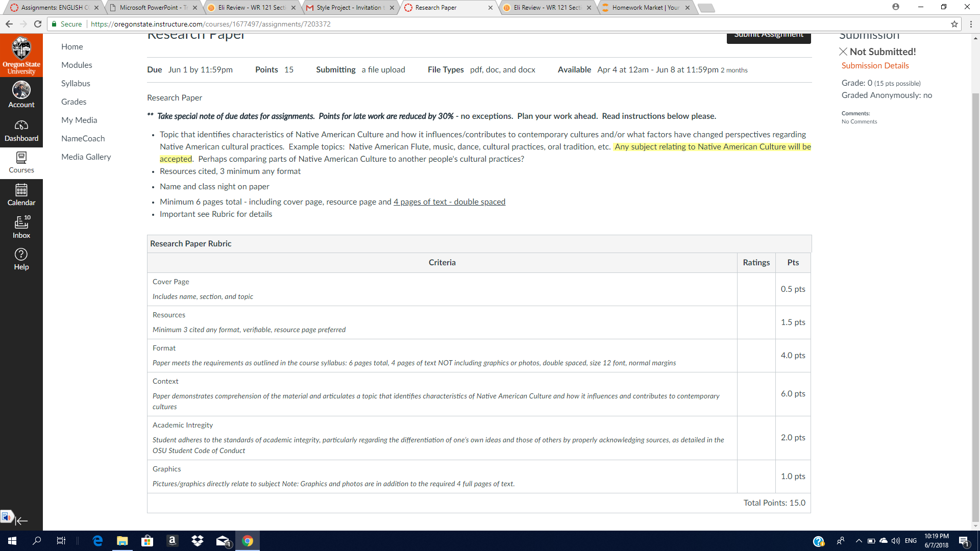
Task: Click the browser Back arrow
Action: click(x=9, y=24)
